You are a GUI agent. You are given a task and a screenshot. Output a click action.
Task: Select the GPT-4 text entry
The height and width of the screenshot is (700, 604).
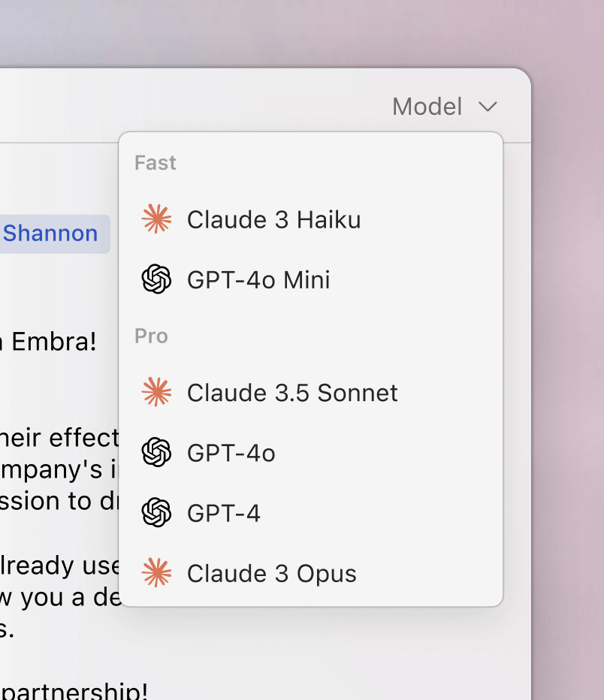(223, 513)
